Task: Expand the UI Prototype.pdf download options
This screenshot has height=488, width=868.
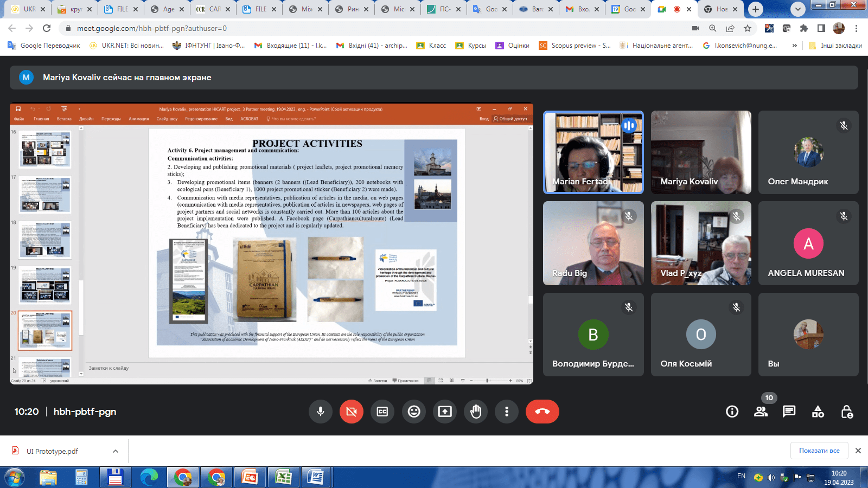Action: coord(116,451)
